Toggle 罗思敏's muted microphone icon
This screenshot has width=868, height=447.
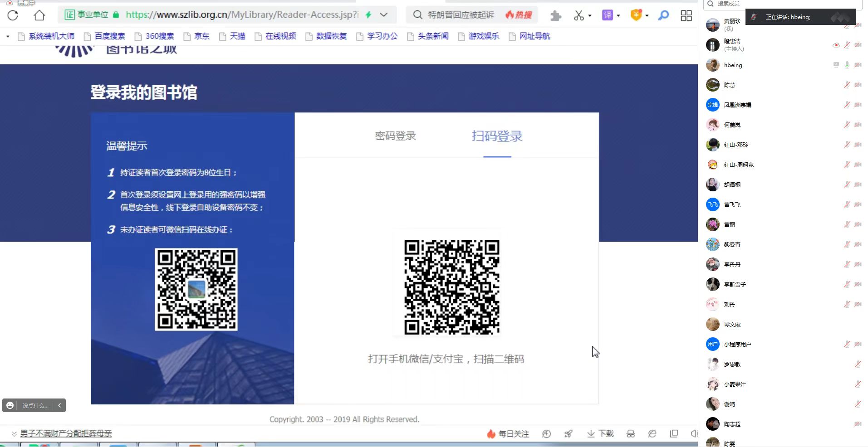click(x=858, y=364)
